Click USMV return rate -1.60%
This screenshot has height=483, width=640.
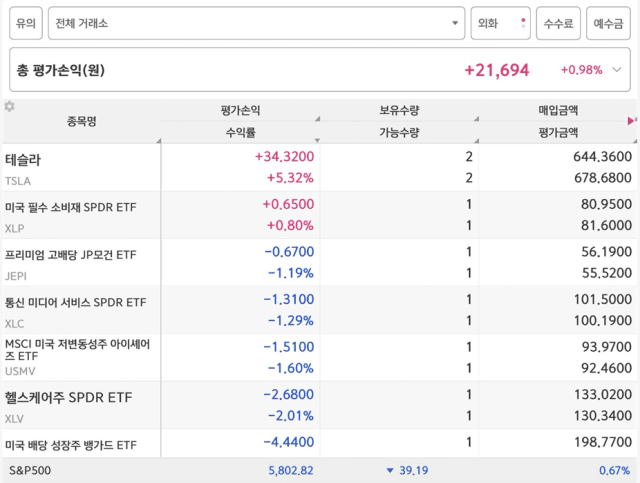pos(291,368)
